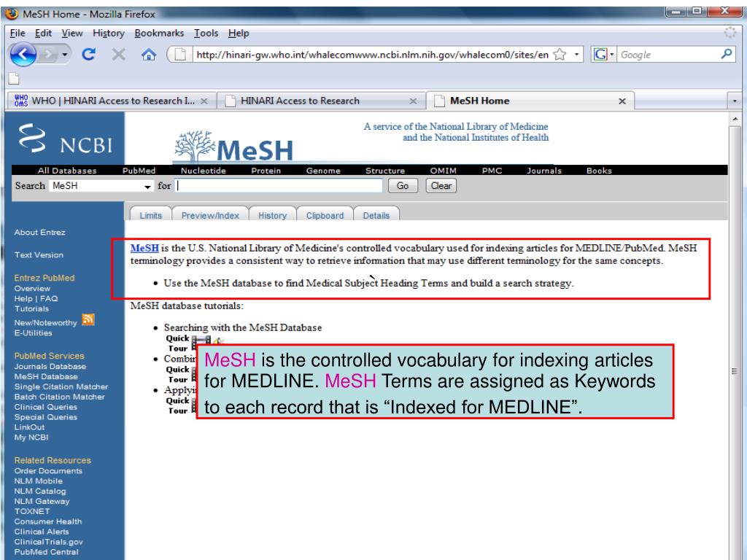Switch to HINARI Access to Research tab
This screenshot has width=747, height=560.
[322, 101]
